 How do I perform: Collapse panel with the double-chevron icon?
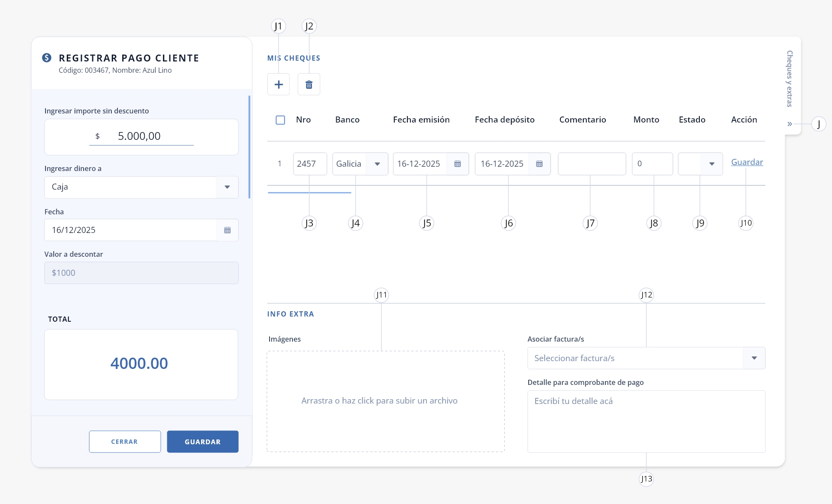click(x=790, y=124)
